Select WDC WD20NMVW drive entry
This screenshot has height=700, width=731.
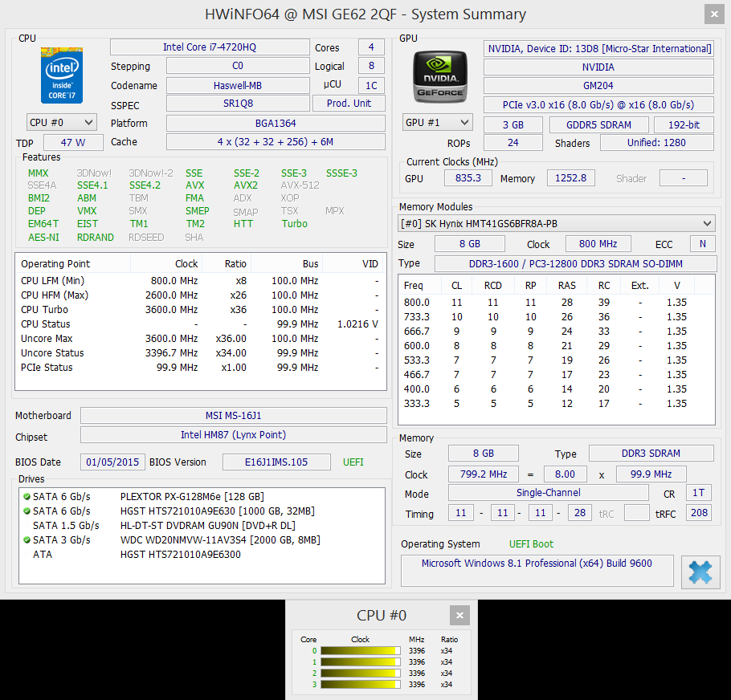[202, 539]
